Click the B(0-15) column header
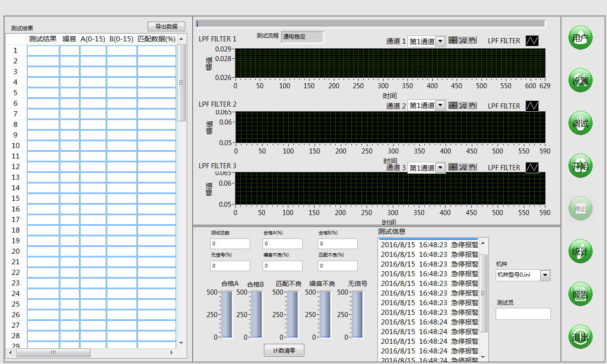The height and width of the screenshot is (364, 607). (121, 39)
